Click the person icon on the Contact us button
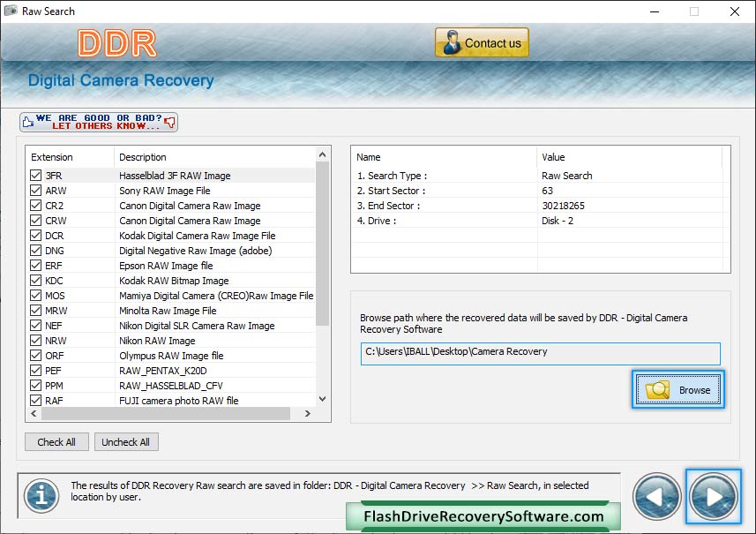756x534 pixels. tap(452, 42)
